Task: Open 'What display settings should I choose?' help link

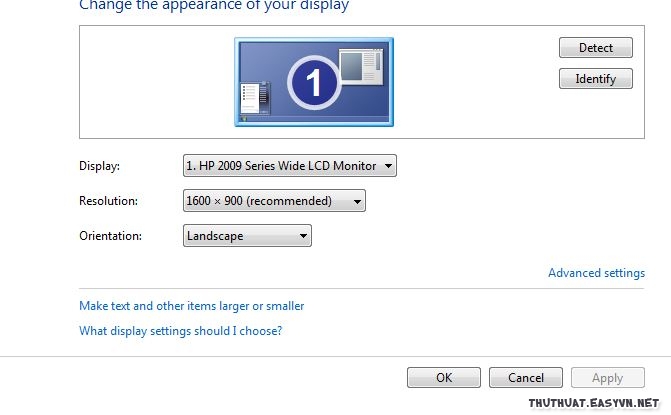Action: (x=180, y=331)
